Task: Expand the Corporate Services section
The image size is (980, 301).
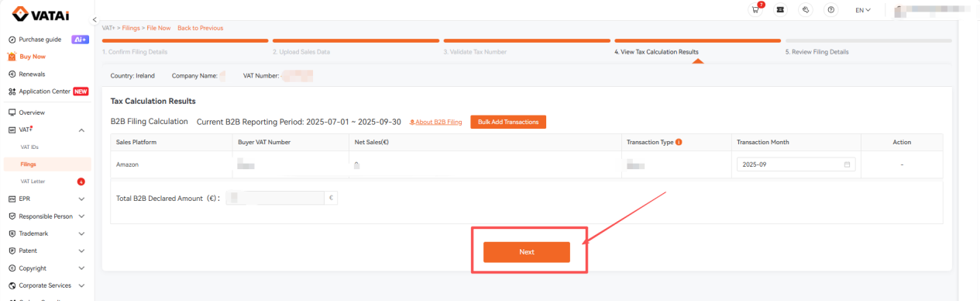Action: coord(81,285)
